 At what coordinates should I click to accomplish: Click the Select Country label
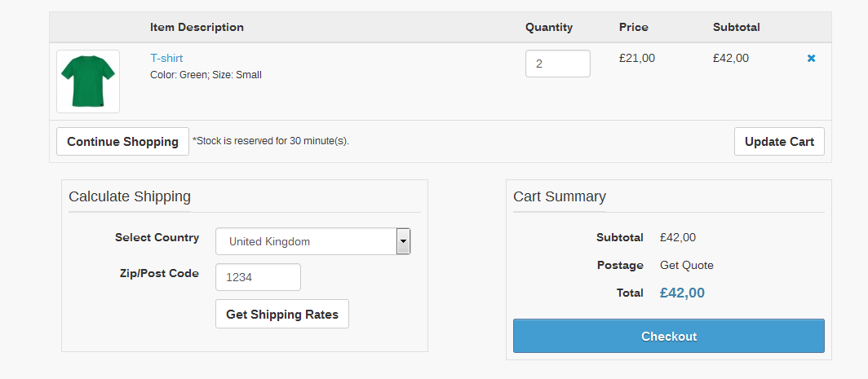point(157,237)
